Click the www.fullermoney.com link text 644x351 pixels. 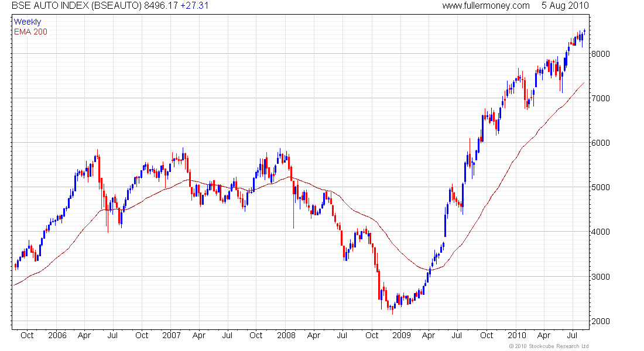pyautogui.click(x=486, y=6)
